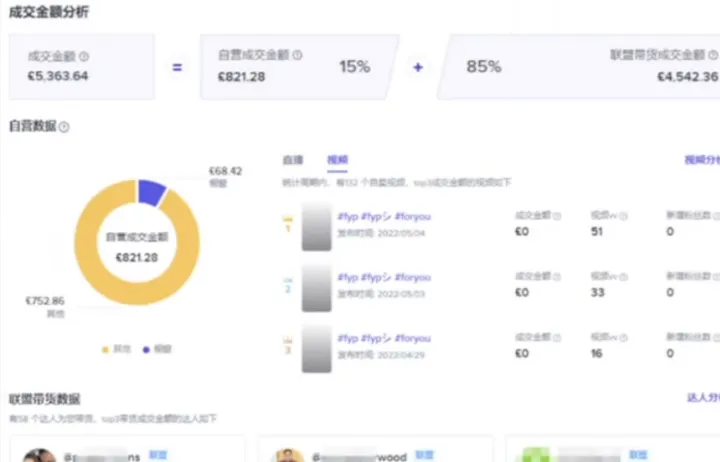Viewport: 720px width, 462px height.
Task: Open hashtag title of video published 2022/05/03
Action: point(384,277)
